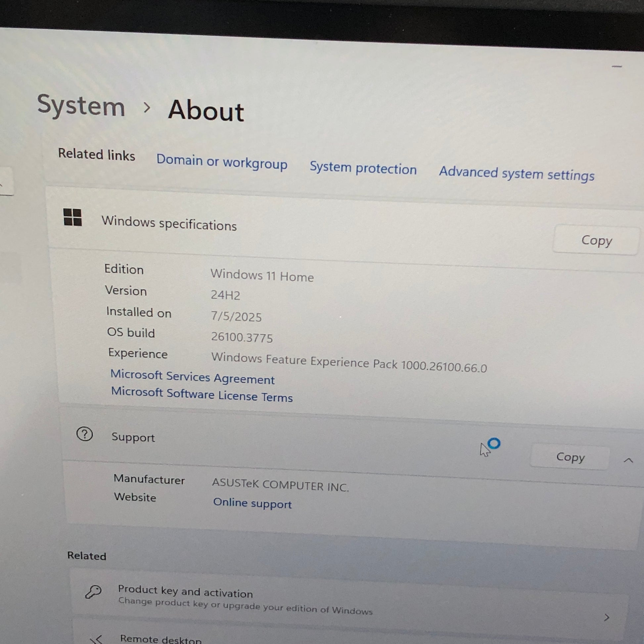Open the Microsoft Services Agreement

pyautogui.click(x=193, y=377)
